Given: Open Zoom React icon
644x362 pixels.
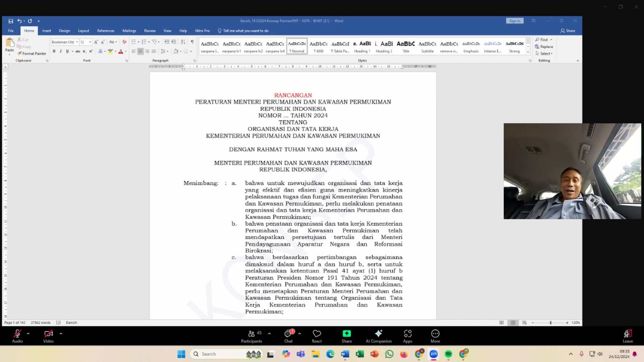Looking at the screenshot, I should 317,336.
